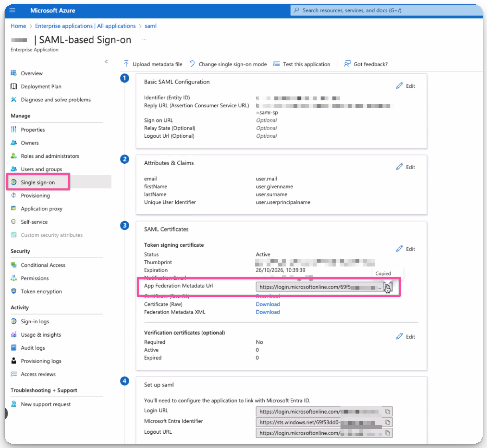Click the Search resources, services, and docs box

(386, 10)
